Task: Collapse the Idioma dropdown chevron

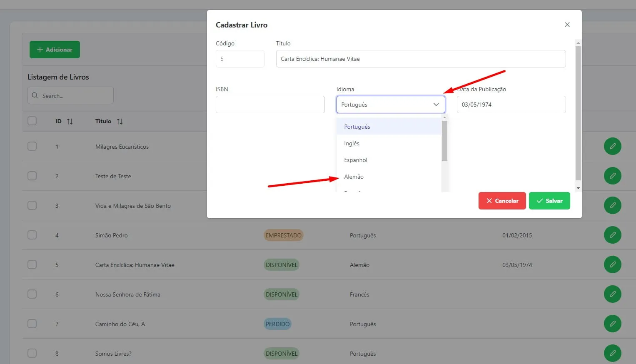Action: (x=436, y=105)
